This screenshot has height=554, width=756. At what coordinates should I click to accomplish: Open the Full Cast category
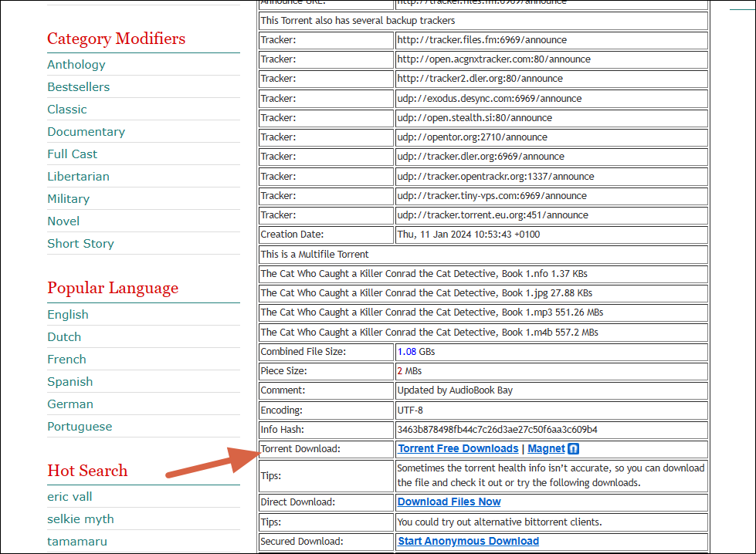click(73, 154)
